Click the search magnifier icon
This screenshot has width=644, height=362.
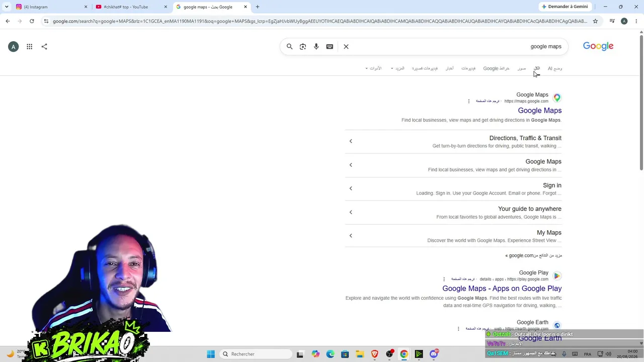click(x=289, y=47)
